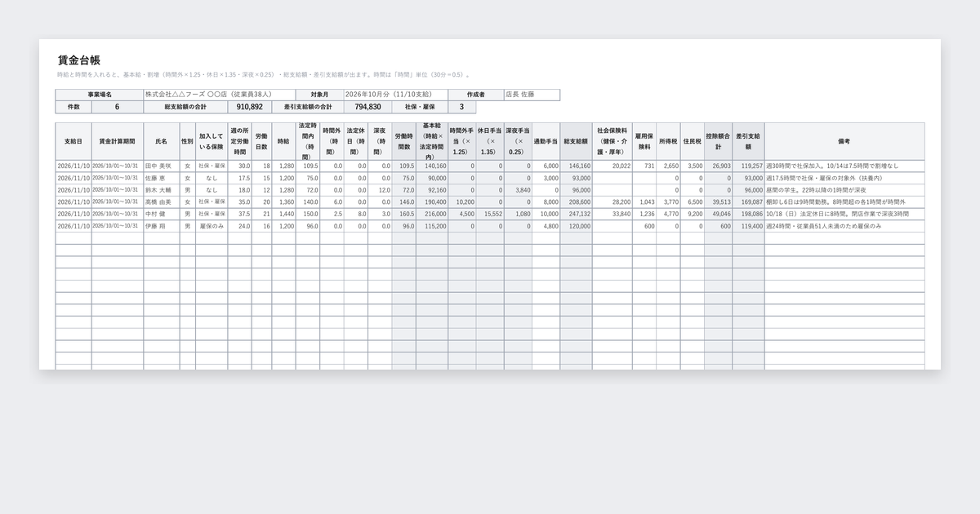Select the 賃金計算期間 column header

118,141
